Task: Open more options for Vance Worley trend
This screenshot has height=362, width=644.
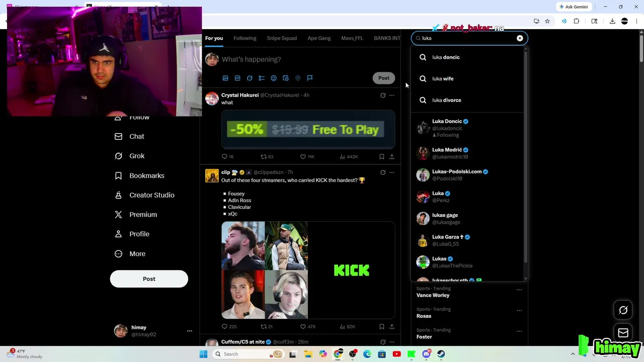Action: (x=519, y=290)
